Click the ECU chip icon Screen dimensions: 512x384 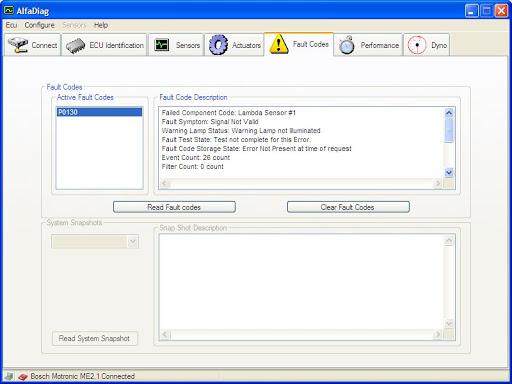coord(76,46)
